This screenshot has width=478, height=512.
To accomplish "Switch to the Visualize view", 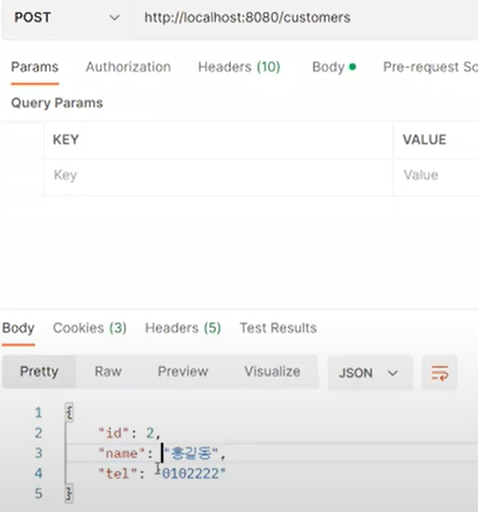I will coord(272,371).
